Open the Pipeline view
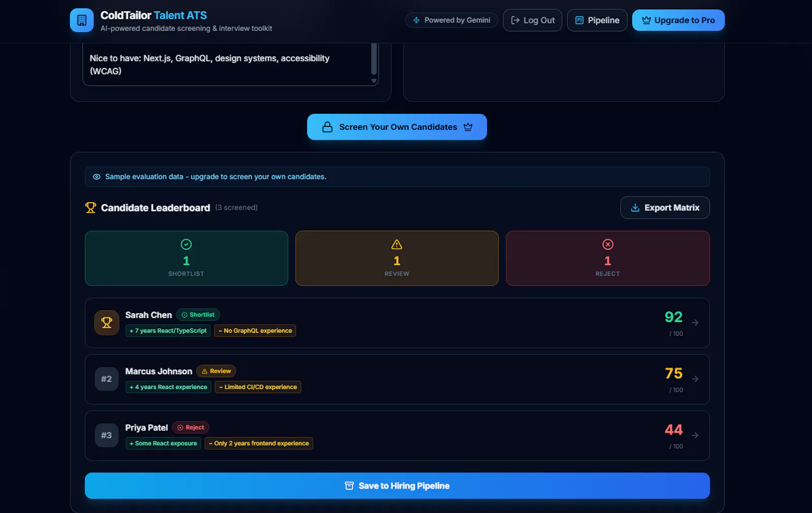812x513 pixels. 597,20
